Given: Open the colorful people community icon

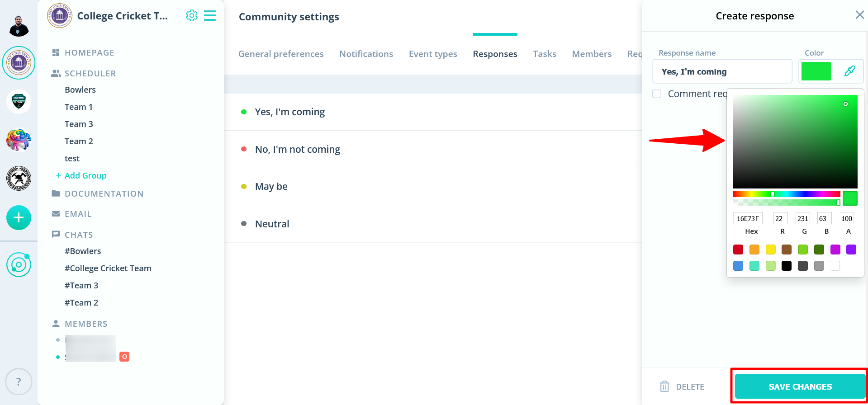Looking at the screenshot, I should click(19, 140).
